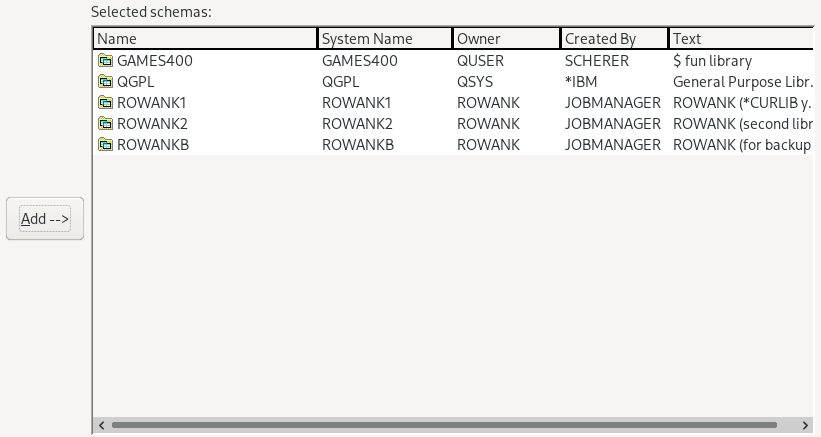Screen dimensions: 821x437
Task: Click the GAMES400 schema folder icon
Action: pyautogui.click(x=105, y=61)
